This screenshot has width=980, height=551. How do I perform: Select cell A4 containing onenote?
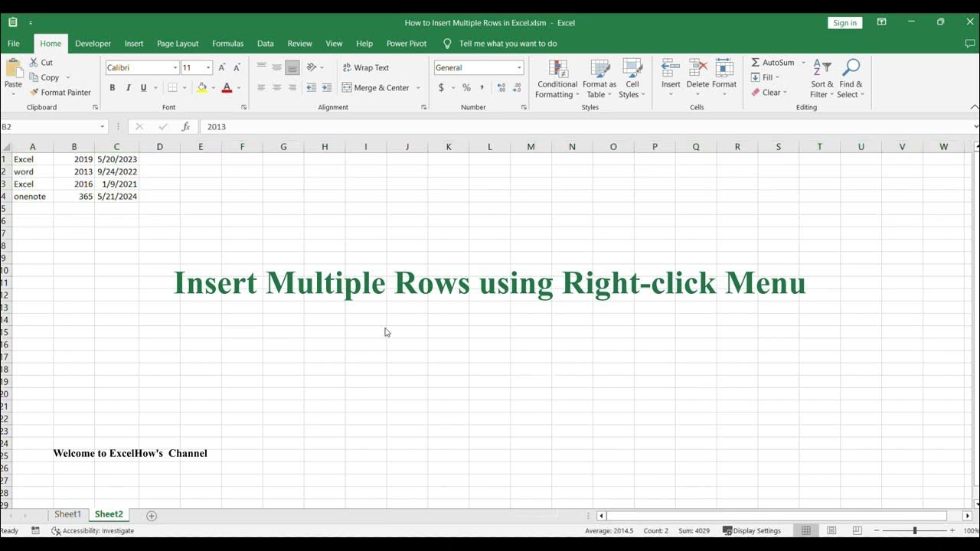click(32, 197)
